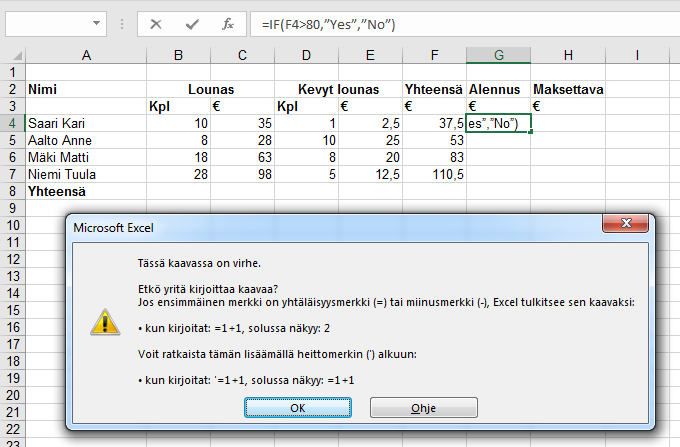Click the Ohje help button in the dialog
The height and width of the screenshot is (447, 680).
[424, 408]
